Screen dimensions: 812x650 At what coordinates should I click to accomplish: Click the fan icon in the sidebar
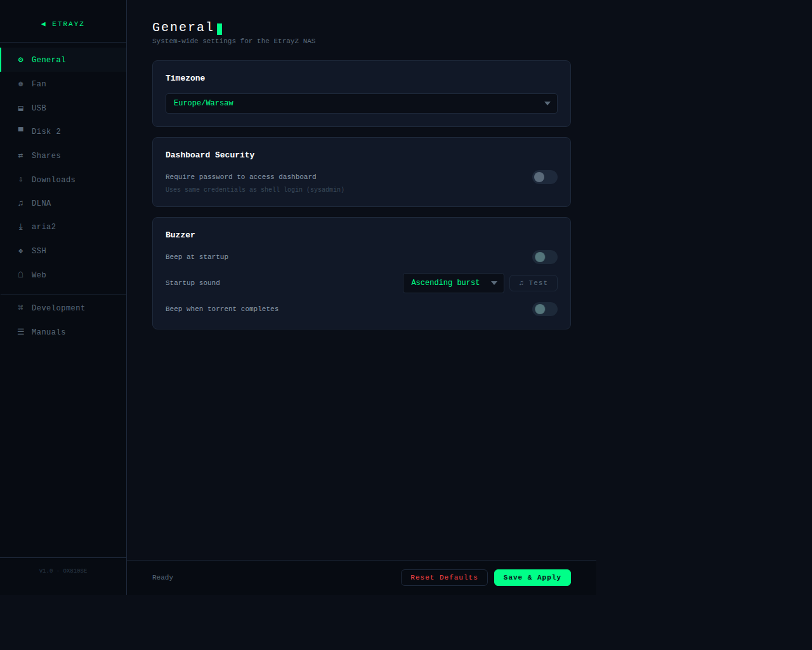(21, 83)
